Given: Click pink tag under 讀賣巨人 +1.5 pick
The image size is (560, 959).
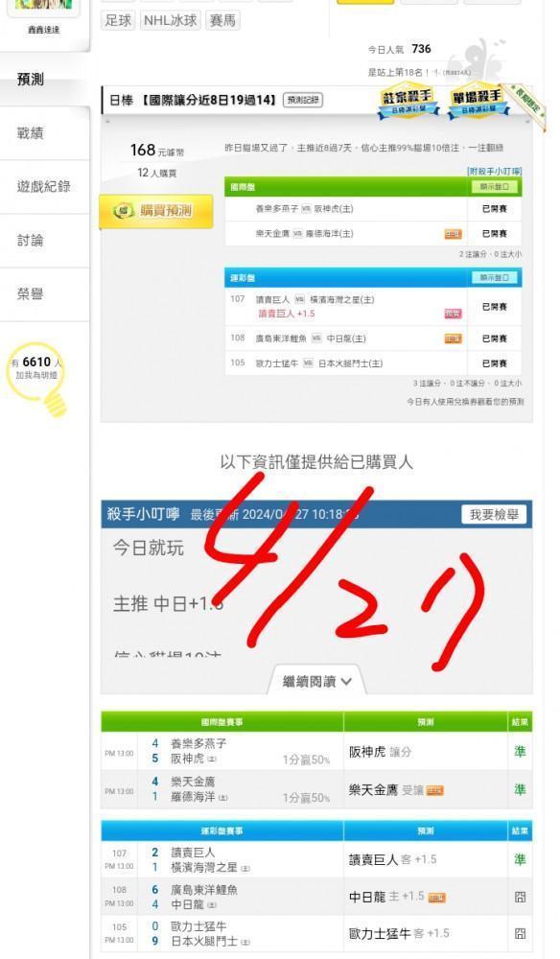Looking at the screenshot, I should click(453, 314).
